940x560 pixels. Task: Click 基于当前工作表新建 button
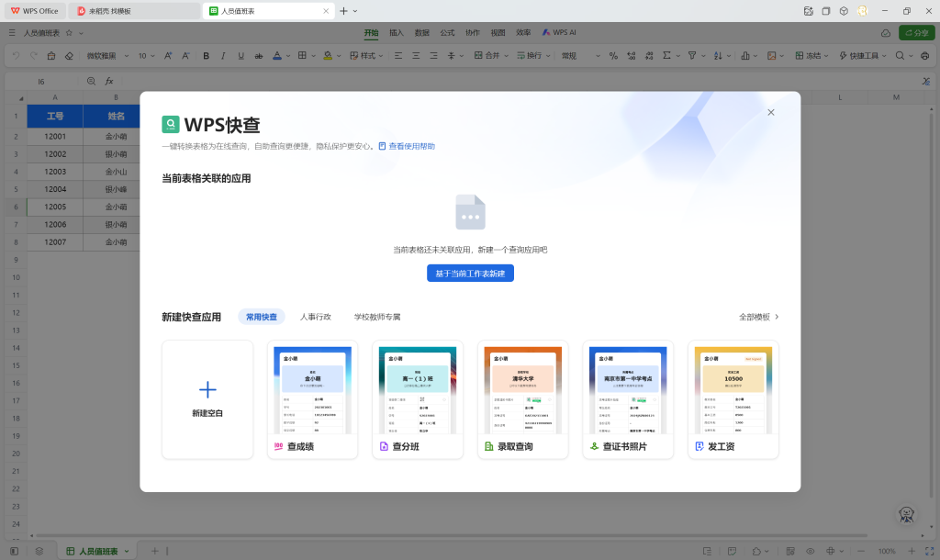[x=470, y=274]
